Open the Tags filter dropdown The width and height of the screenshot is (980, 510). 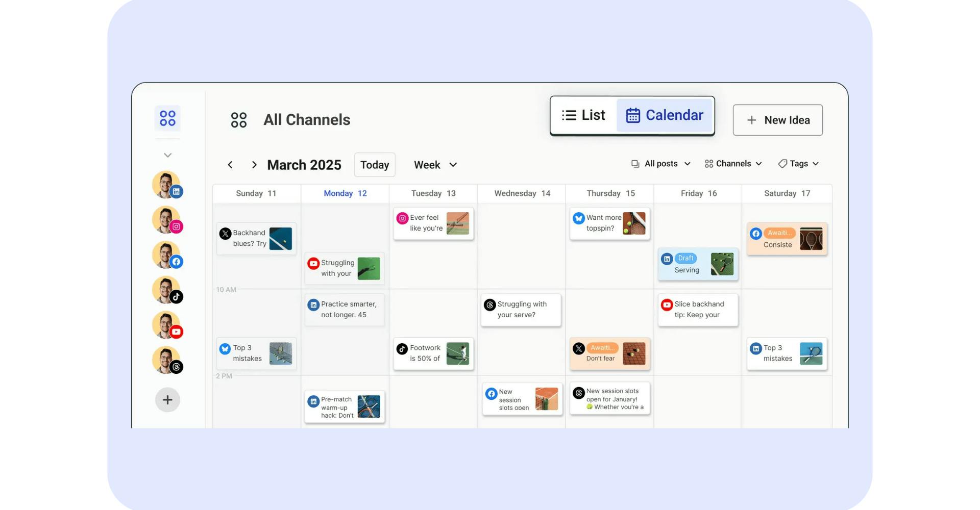point(798,164)
